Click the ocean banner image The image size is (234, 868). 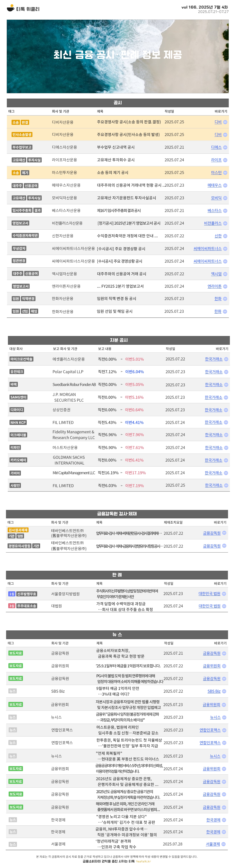[x=118, y=56]
